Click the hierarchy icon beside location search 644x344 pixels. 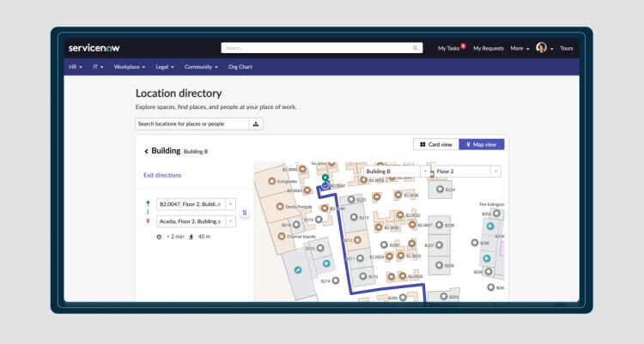tap(255, 124)
